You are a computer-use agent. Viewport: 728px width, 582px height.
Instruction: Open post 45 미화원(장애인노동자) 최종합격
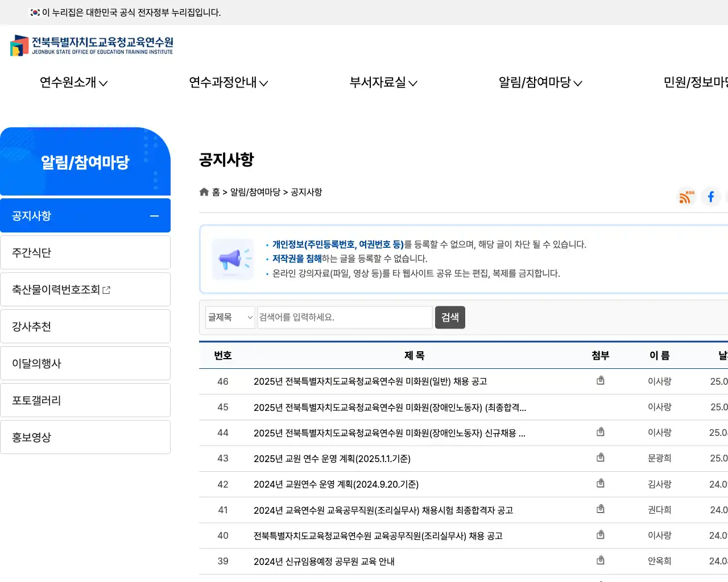pyautogui.click(x=390, y=407)
